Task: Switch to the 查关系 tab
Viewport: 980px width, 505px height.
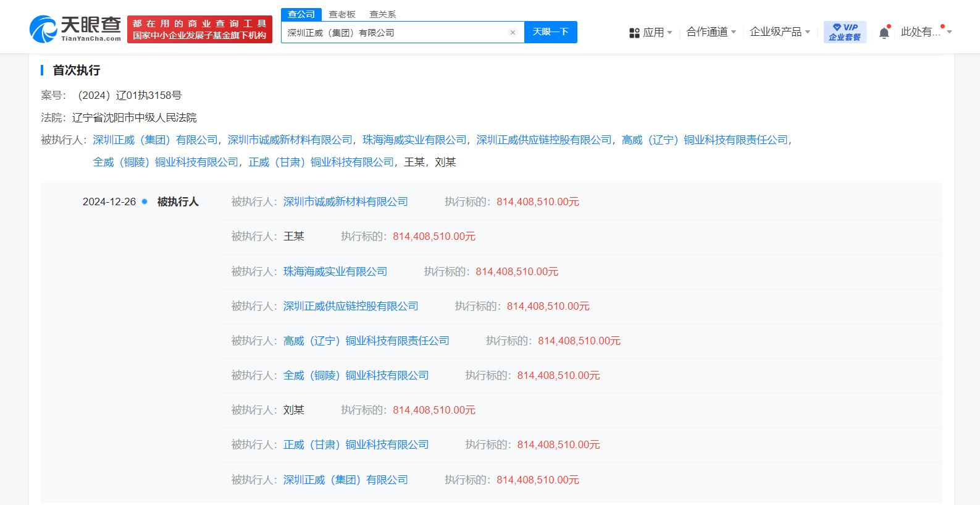Action: (x=383, y=14)
